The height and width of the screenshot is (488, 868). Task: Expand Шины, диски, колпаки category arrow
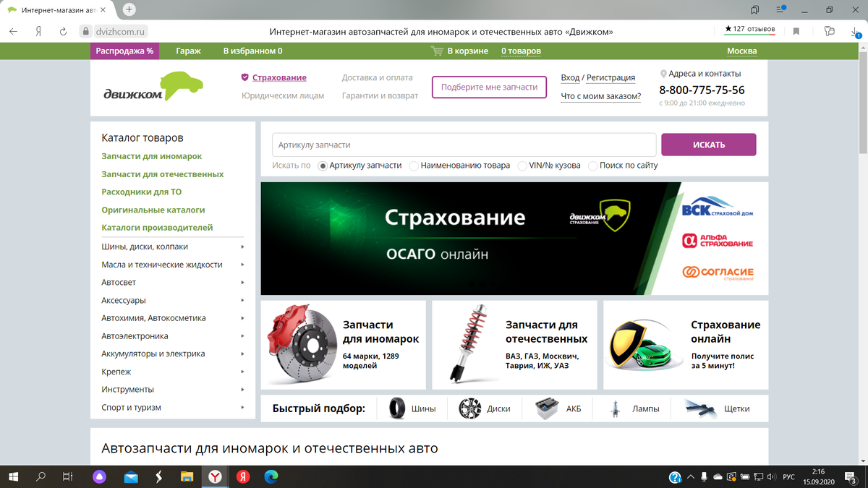click(242, 247)
